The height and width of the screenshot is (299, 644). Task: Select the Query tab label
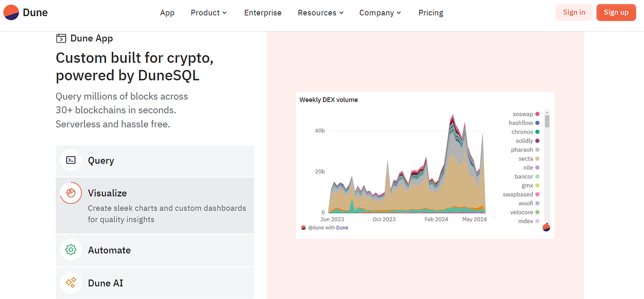pyautogui.click(x=101, y=160)
